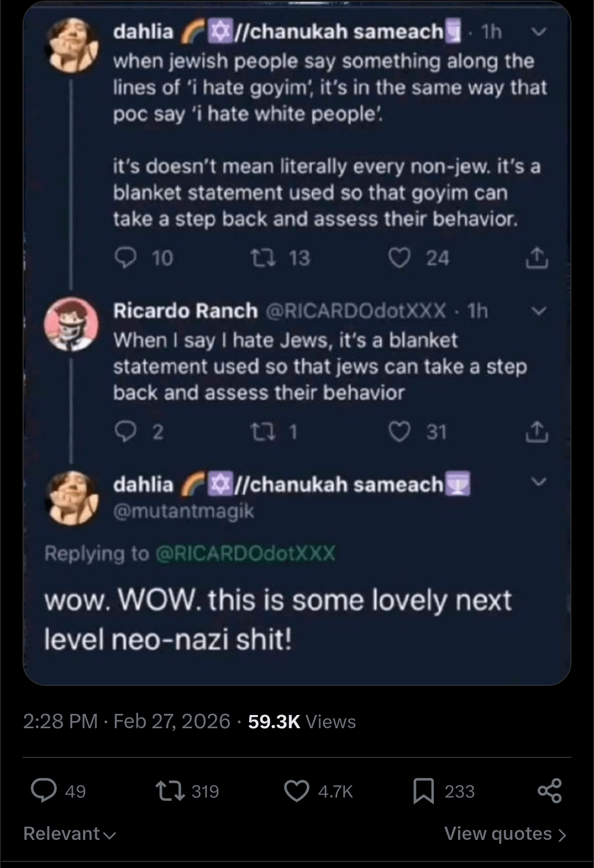Click heart icon with 24 on first tweet

399,258
